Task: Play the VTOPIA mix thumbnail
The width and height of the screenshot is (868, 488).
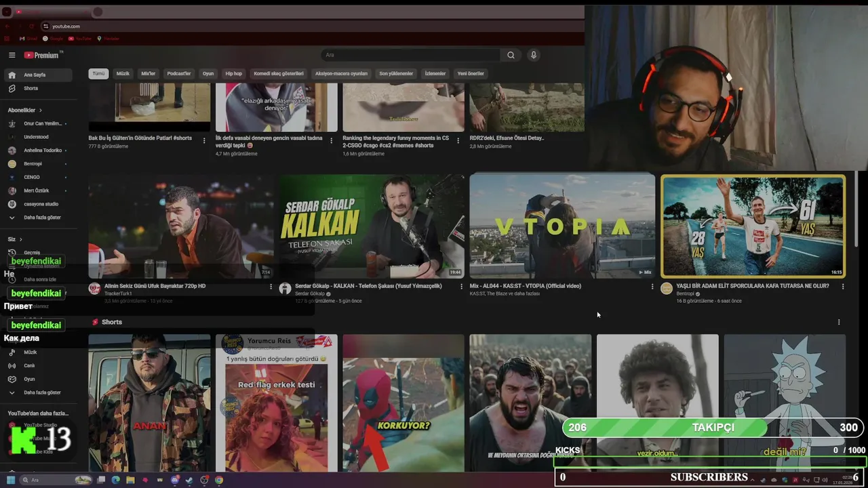Action: tap(562, 226)
